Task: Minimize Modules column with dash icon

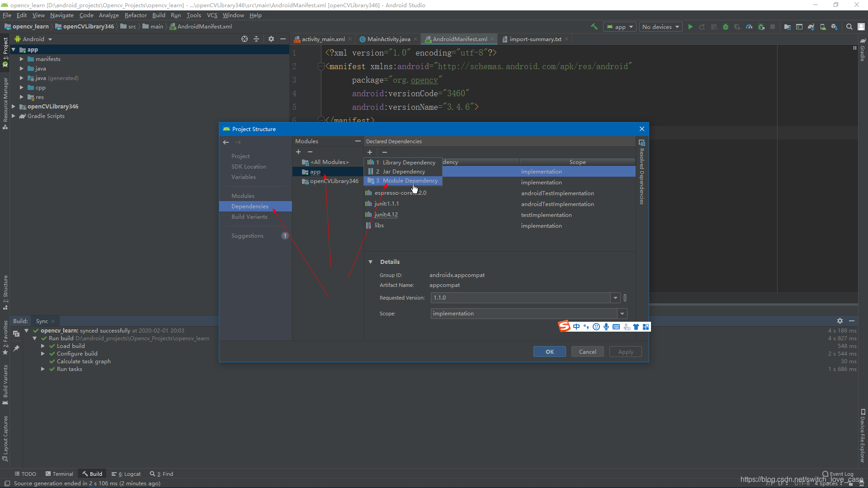Action: tap(358, 141)
